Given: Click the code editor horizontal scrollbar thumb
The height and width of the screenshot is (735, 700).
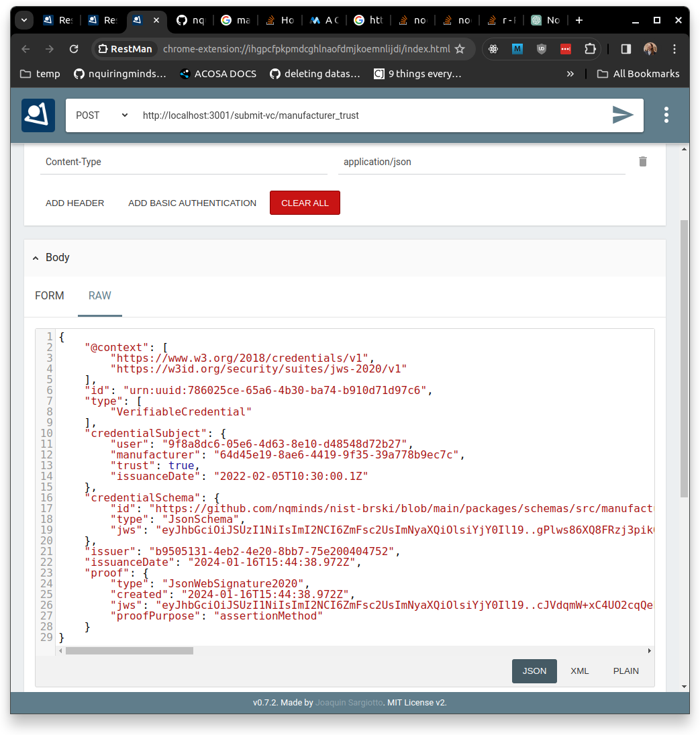Looking at the screenshot, I should pos(130,650).
